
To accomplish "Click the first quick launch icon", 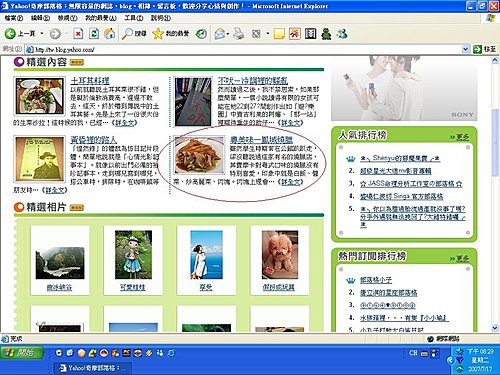I will 59,353.
